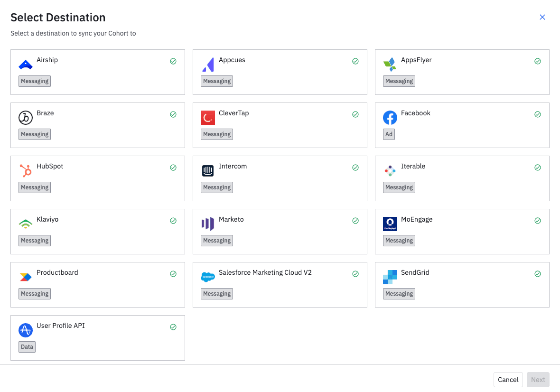Click the HubSpot orange logo icon
560x392 pixels.
26,171
